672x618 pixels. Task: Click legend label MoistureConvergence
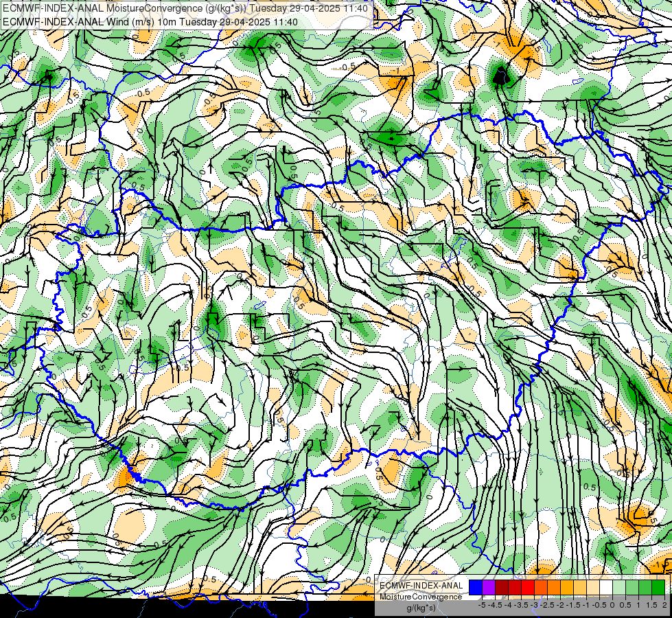pos(421,597)
